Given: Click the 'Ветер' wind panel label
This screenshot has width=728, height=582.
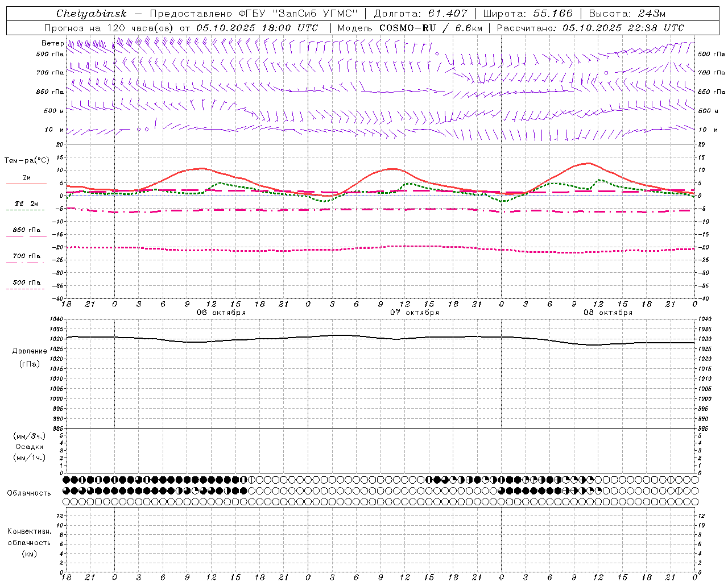Looking at the screenshot, I should 52,43.
